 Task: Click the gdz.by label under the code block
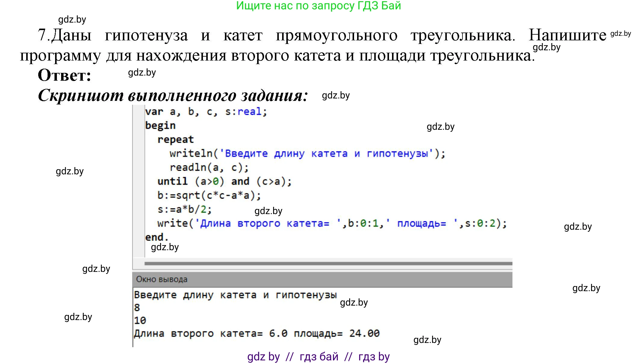click(x=164, y=247)
